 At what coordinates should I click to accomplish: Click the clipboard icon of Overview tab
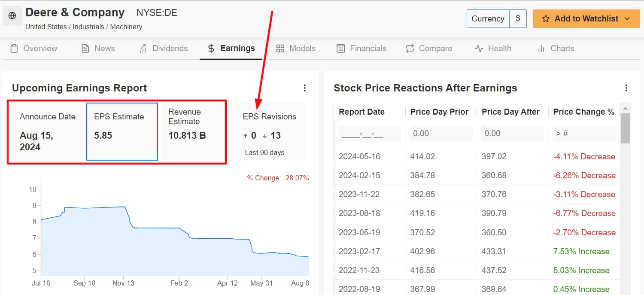tap(14, 49)
